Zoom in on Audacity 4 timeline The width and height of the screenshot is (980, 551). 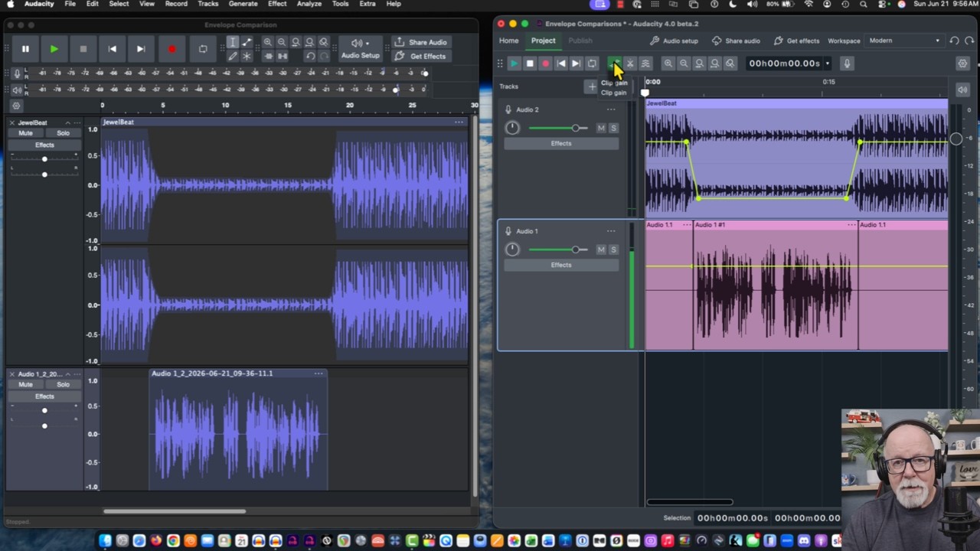click(668, 64)
